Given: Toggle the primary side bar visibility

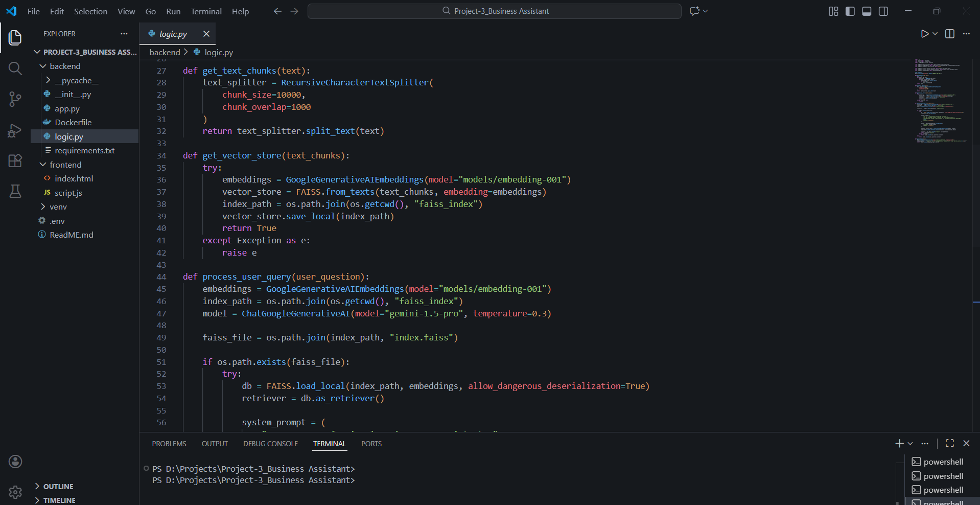Looking at the screenshot, I should pos(850,11).
